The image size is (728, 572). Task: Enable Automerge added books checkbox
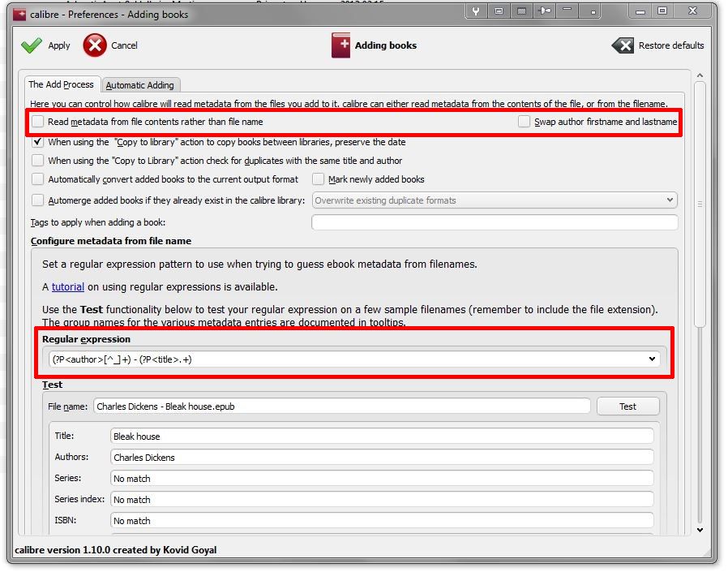38,200
